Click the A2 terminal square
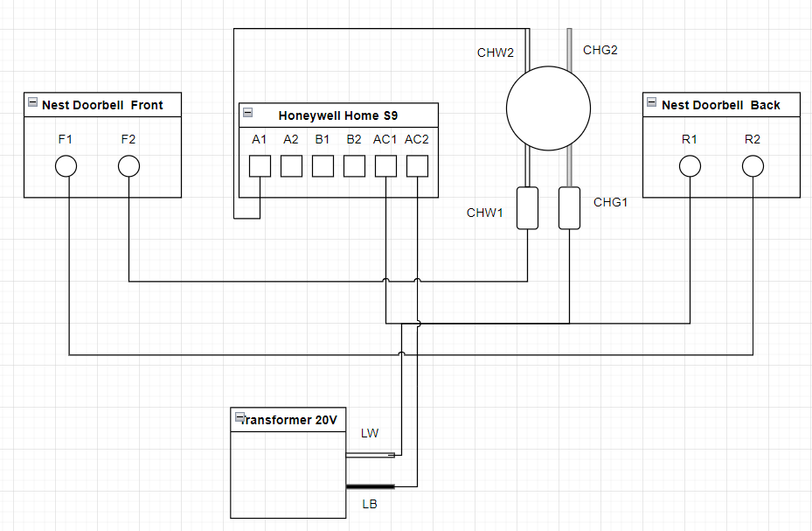The image size is (812, 531). click(291, 166)
